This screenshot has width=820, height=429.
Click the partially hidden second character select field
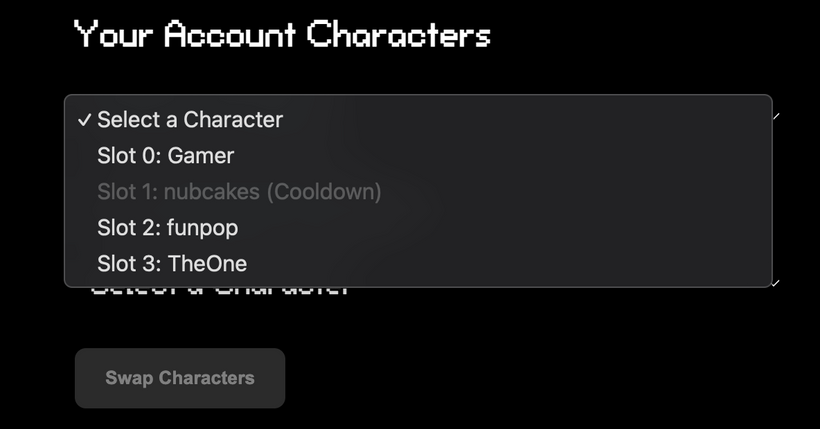220,291
